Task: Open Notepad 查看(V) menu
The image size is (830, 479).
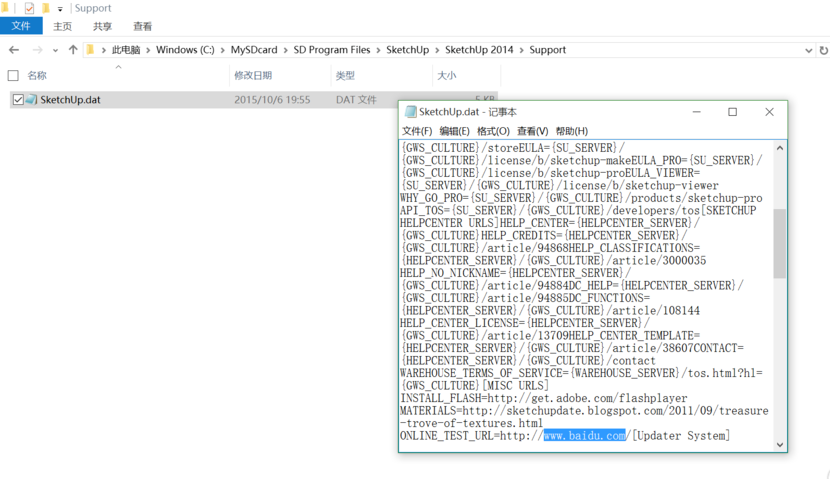Action: tap(533, 131)
